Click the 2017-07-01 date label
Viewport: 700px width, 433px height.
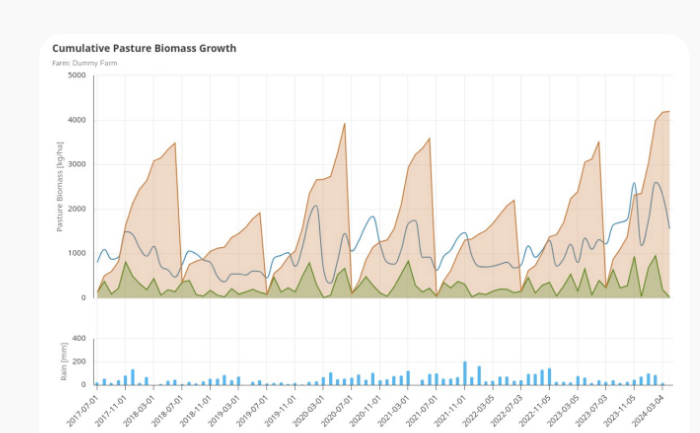pos(83,411)
